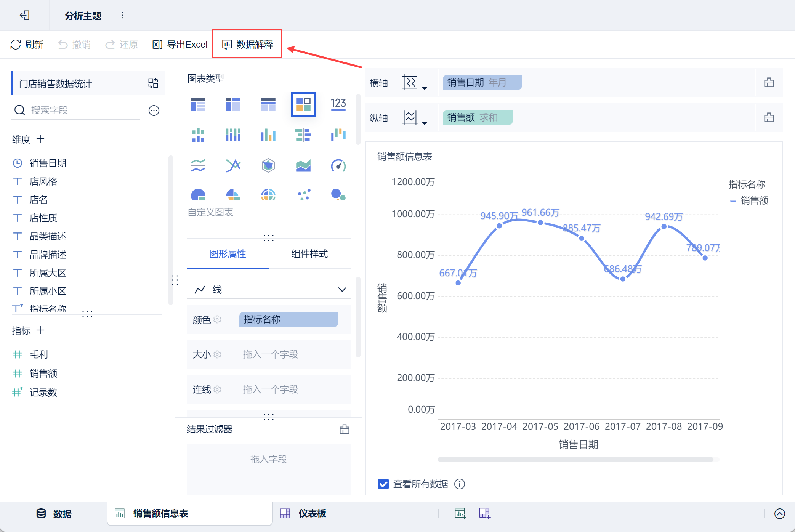The image size is (795, 532).
Task: Click add-dashboard icon in bottom bar
Action: coord(484,513)
